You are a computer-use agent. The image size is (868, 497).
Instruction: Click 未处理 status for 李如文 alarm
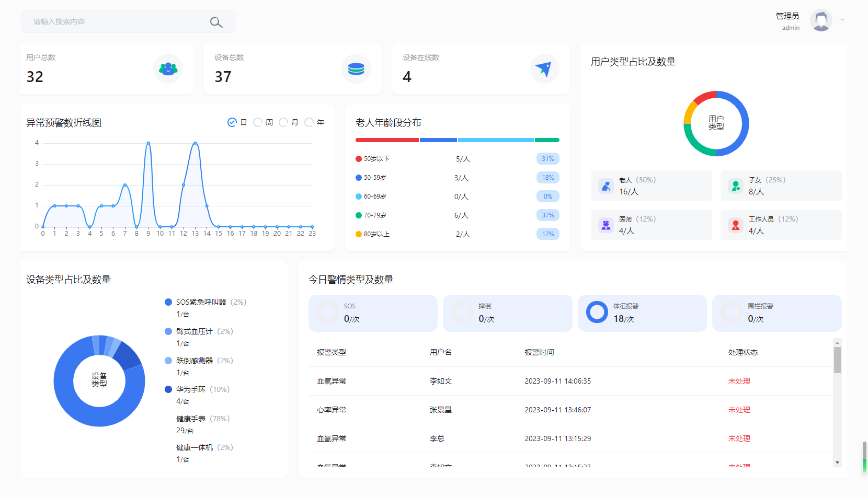pos(739,381)
